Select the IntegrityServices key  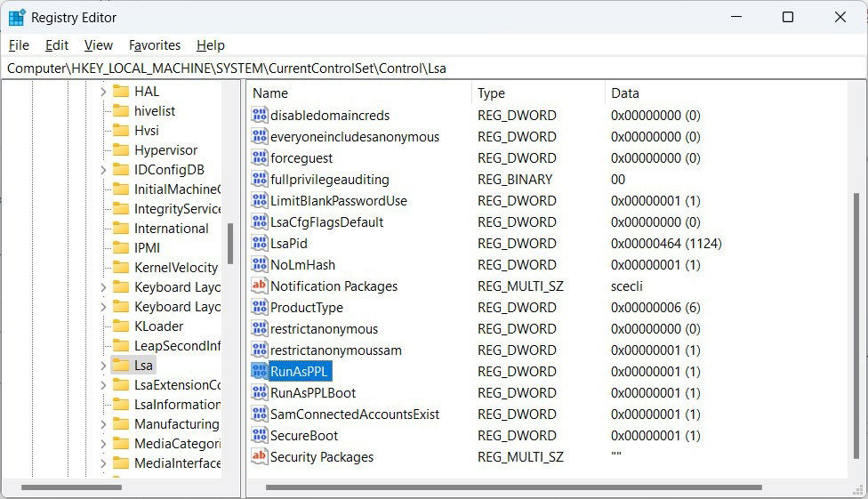(x=177, y=209)
